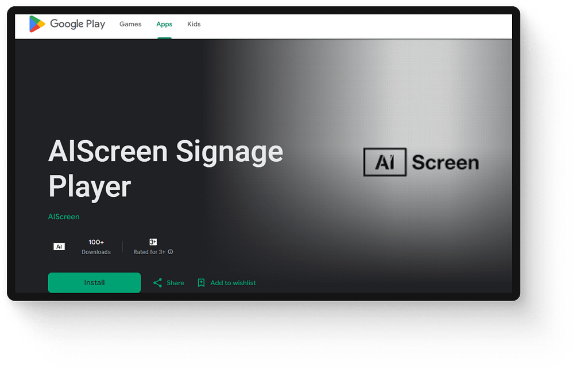Click the 100+ Downloads stat
Screen dimensions: 588x381
pyautogui.click(x=96, y=246)
